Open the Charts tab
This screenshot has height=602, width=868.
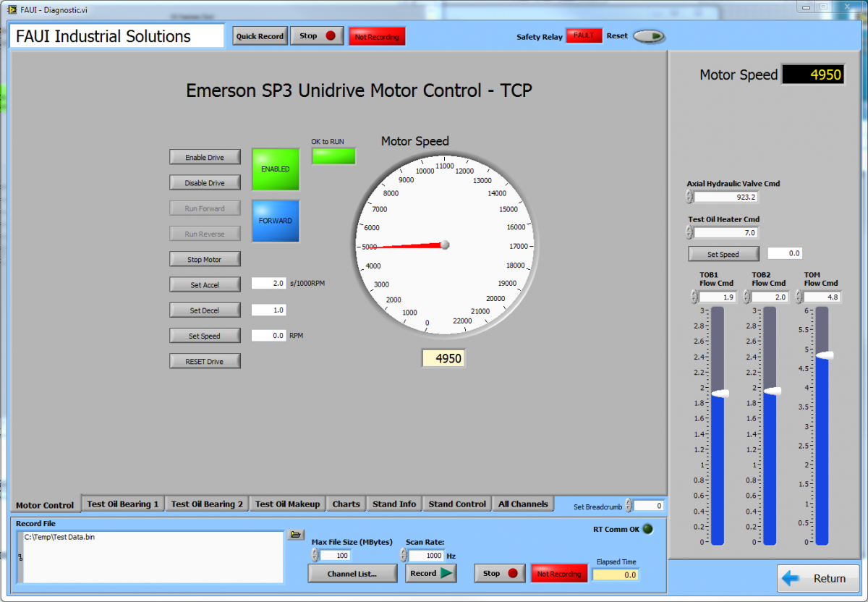[346, 504]
